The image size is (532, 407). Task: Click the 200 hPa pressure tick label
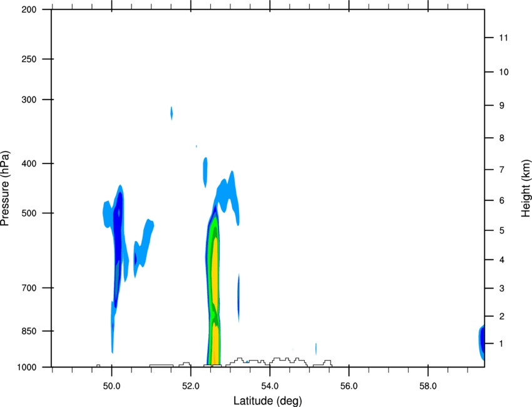(29, 9)
